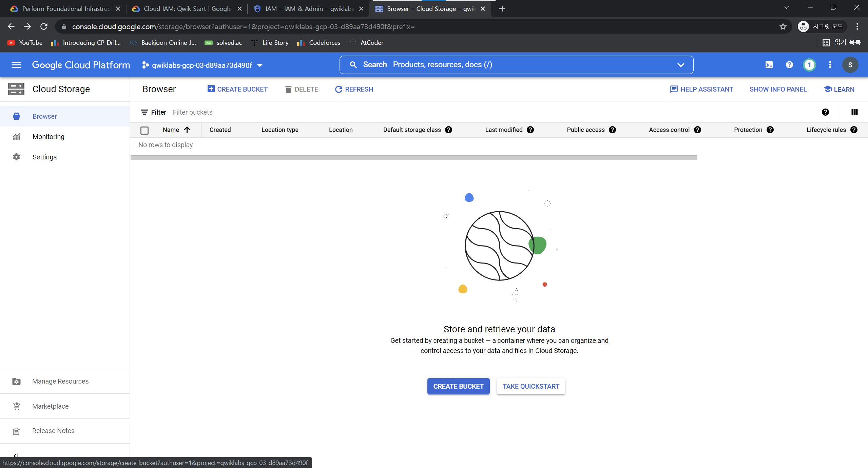The image size is (868, 468).
Task: Bookmark page with star icon
Action: tap(783, 26)
